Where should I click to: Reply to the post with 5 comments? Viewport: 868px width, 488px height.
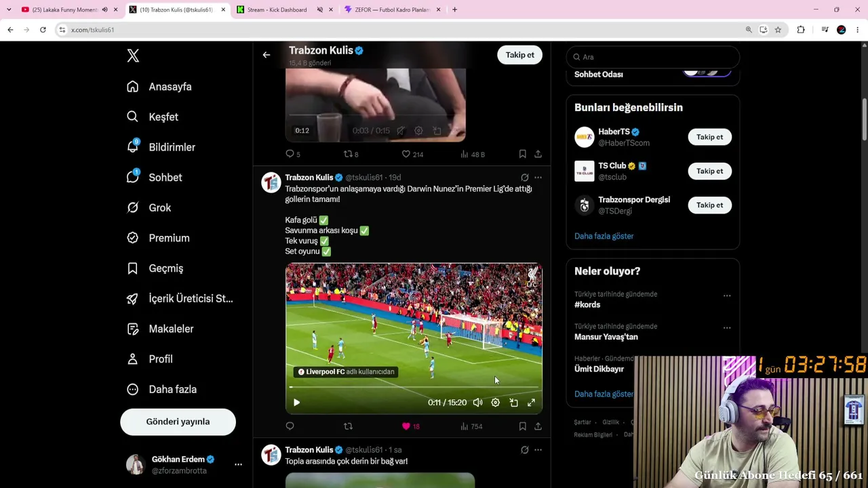coord(293,155)
